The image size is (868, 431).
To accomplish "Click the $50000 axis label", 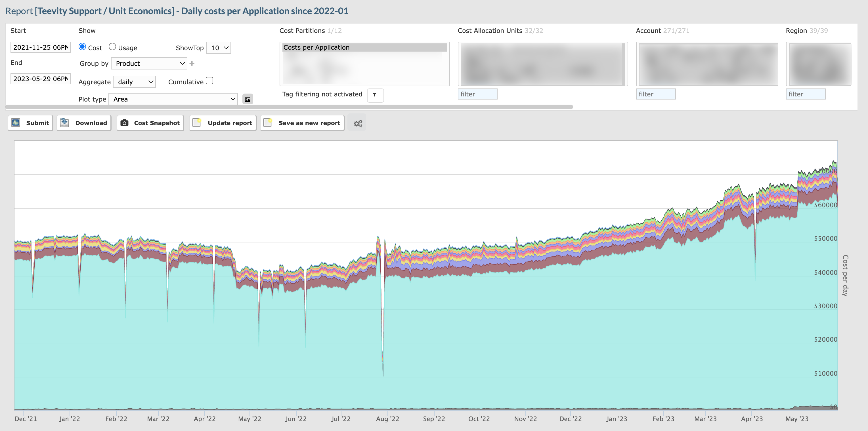I will [825, 238].
